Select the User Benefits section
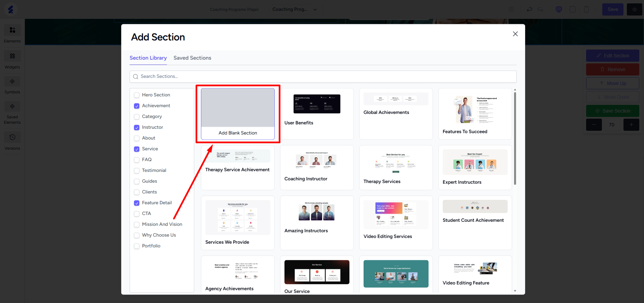Image resolution: width=644 pixels, height=303 pixels. [317, 114]
